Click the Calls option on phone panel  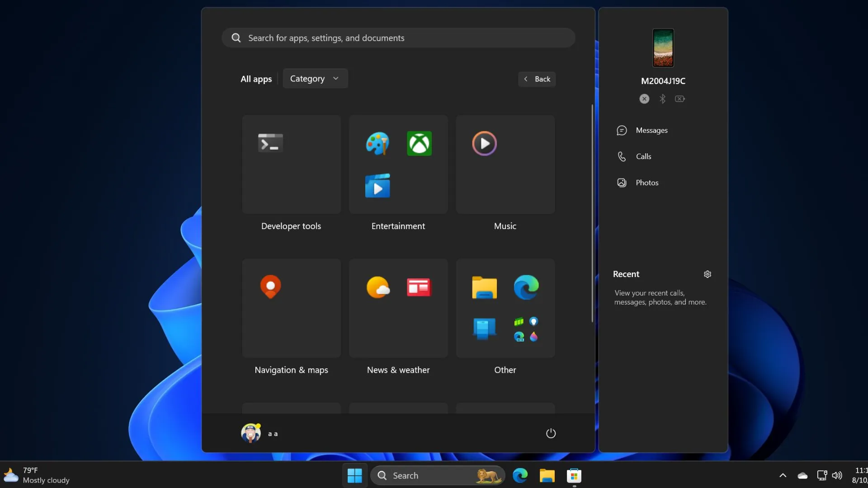(643, 156)
